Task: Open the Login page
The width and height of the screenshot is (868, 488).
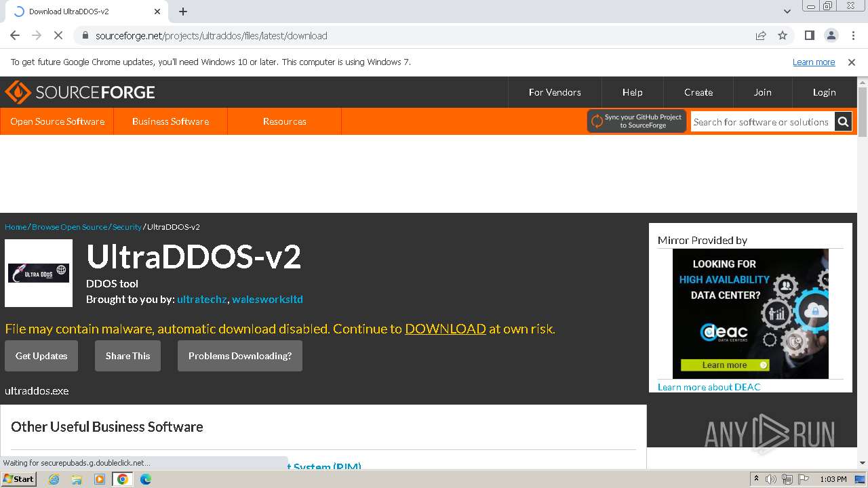Action: click(x=825, y=92)
